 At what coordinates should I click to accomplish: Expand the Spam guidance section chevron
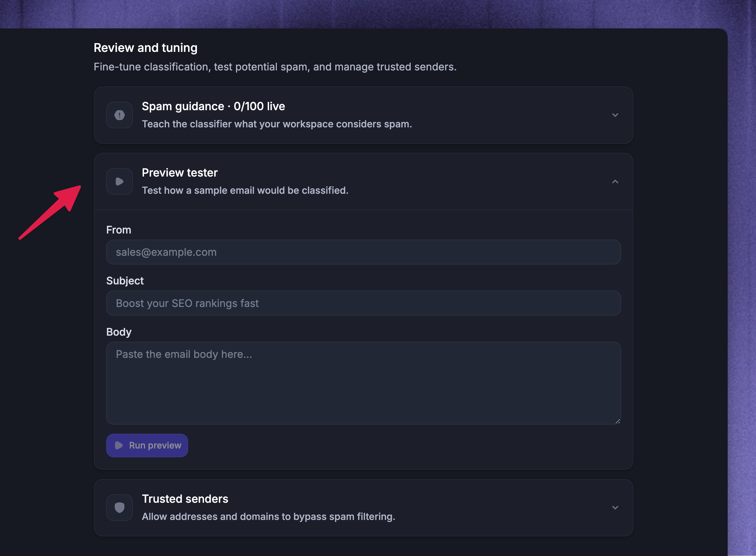[x=615, y=115]
